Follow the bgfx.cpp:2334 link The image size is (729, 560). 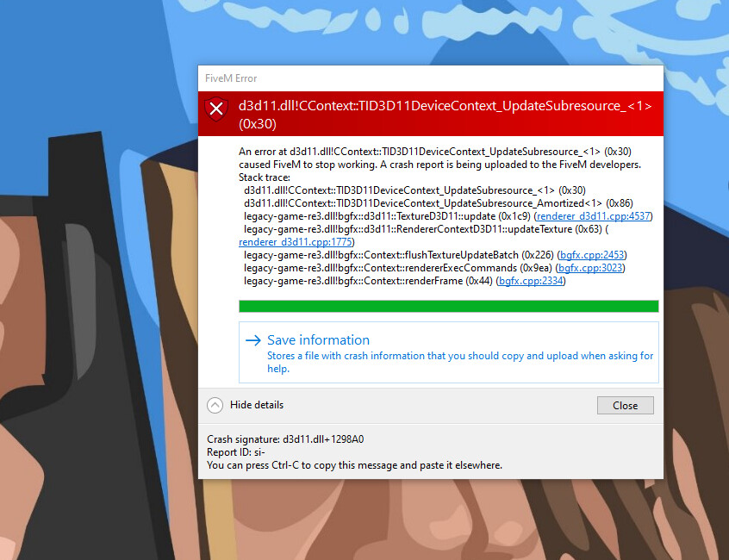(x=533, y=280)
